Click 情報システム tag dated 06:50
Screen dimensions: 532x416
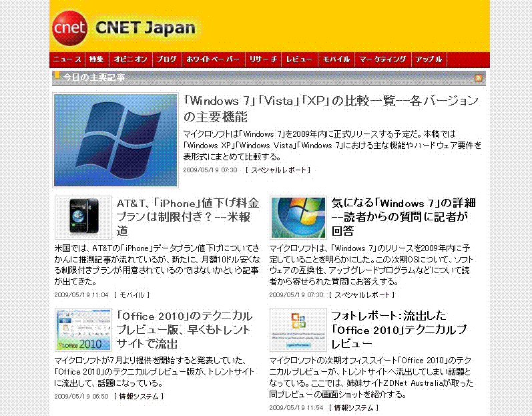pyautogui.click(x=139, y=397)
